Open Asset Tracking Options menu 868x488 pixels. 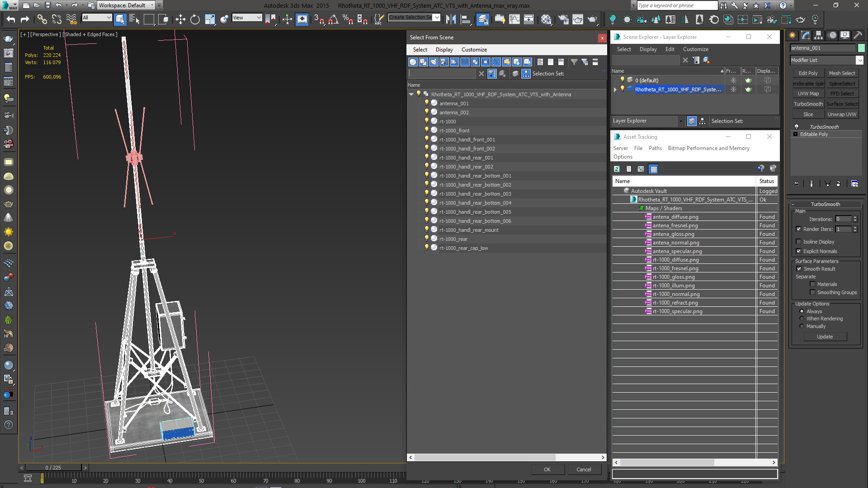[x=623, y=157]
